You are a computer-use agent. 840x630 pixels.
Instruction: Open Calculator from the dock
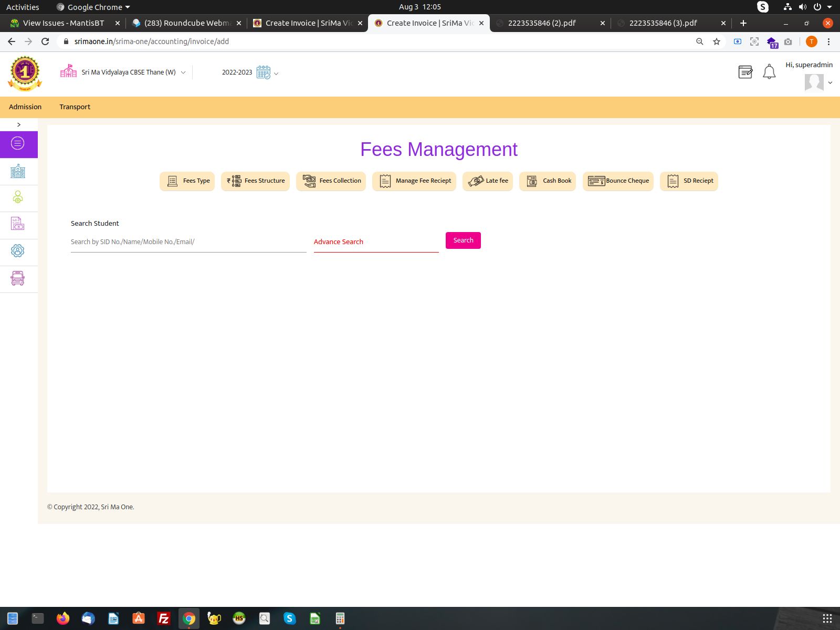[340, 618]
